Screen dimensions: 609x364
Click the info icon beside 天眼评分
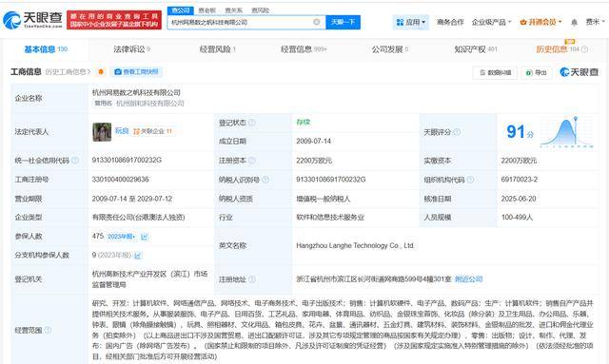click(457, 132)
